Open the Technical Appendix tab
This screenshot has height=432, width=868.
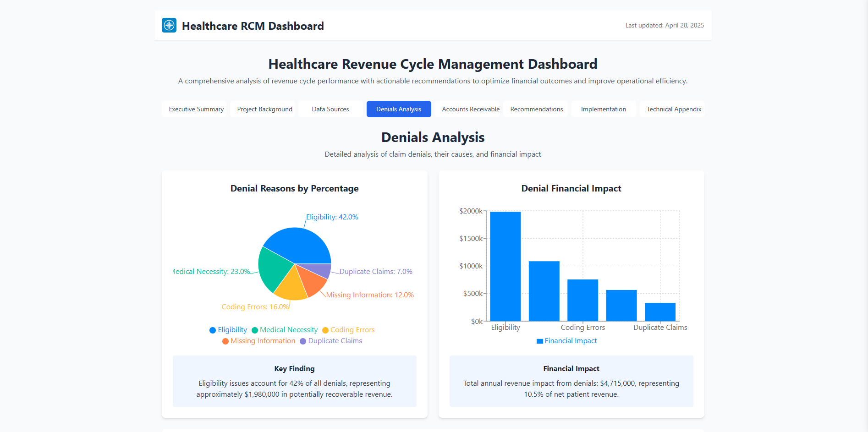pyautogui.click(x=674, y=109)
